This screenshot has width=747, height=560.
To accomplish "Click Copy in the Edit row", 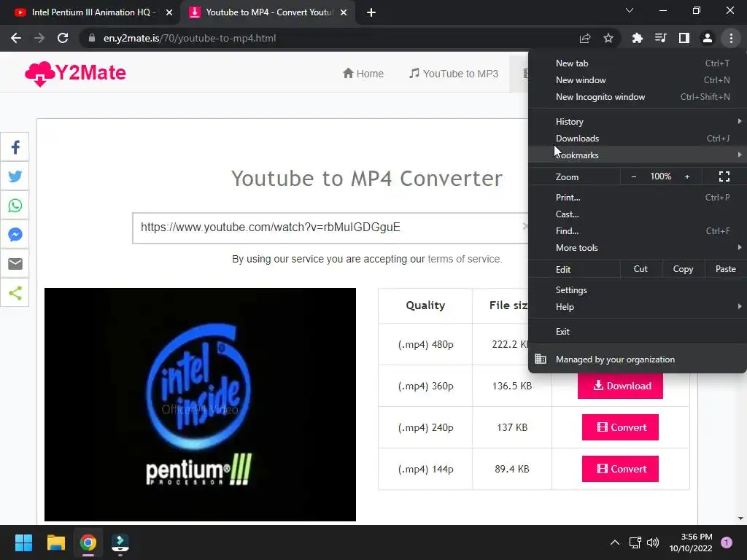I will point(683,269).
